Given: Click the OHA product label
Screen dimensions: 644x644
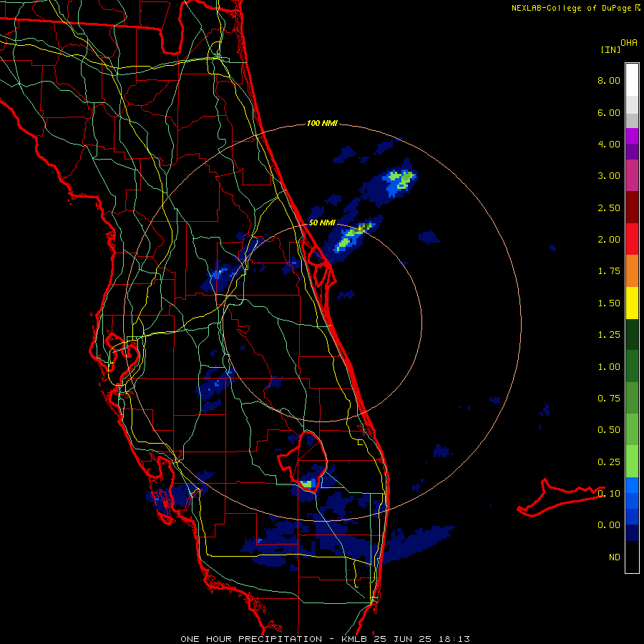Looking at the screenshot, I should click(x=629, y=42).
